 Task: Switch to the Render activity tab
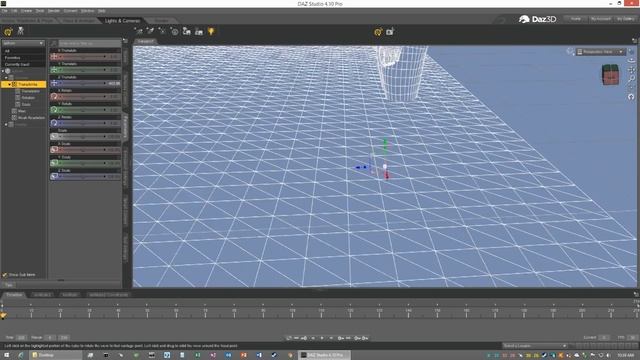(x=162, y=20)
